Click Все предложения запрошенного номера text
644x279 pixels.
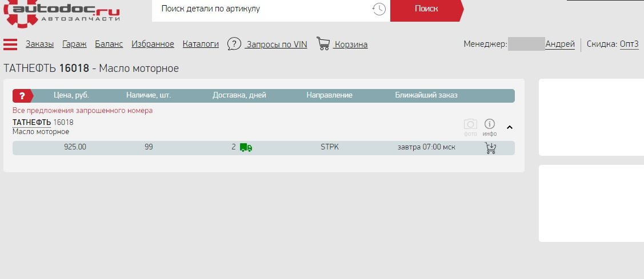coord(82,110)
